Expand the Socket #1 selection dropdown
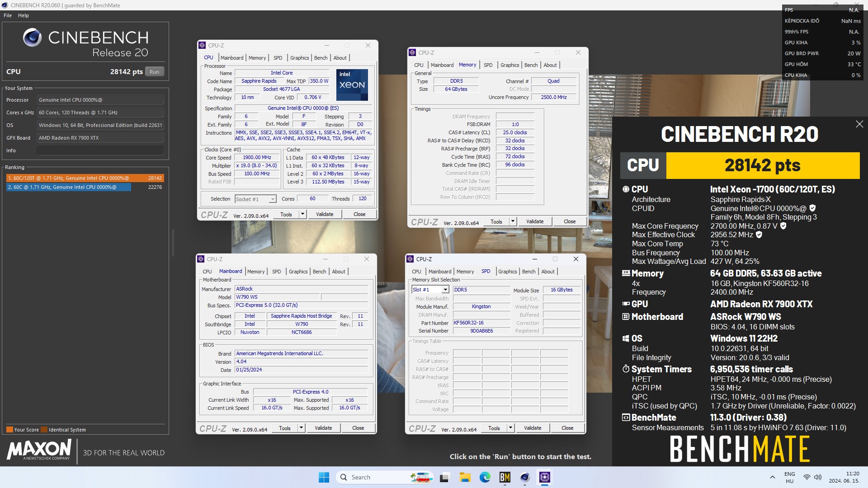 pyautogui.click(x=273, y=199)
